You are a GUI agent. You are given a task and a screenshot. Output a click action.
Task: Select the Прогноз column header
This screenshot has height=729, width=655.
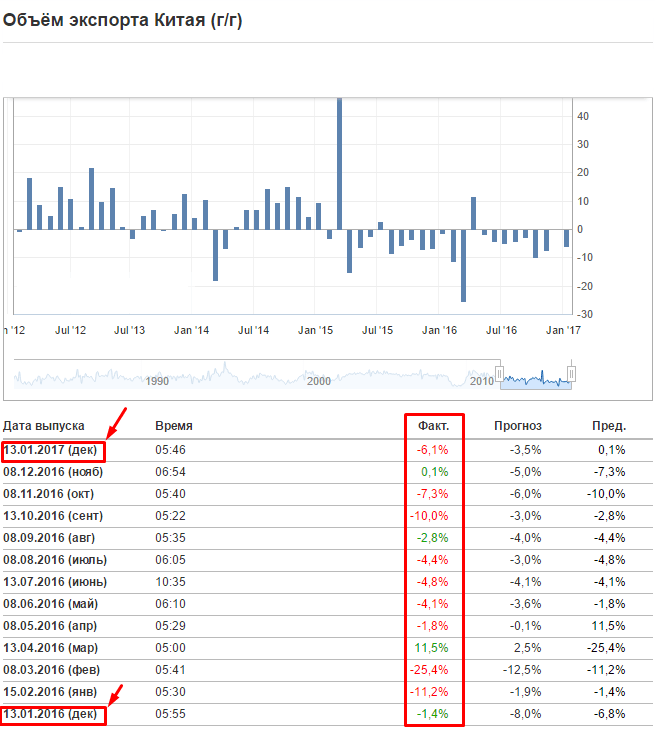(518, 426)
